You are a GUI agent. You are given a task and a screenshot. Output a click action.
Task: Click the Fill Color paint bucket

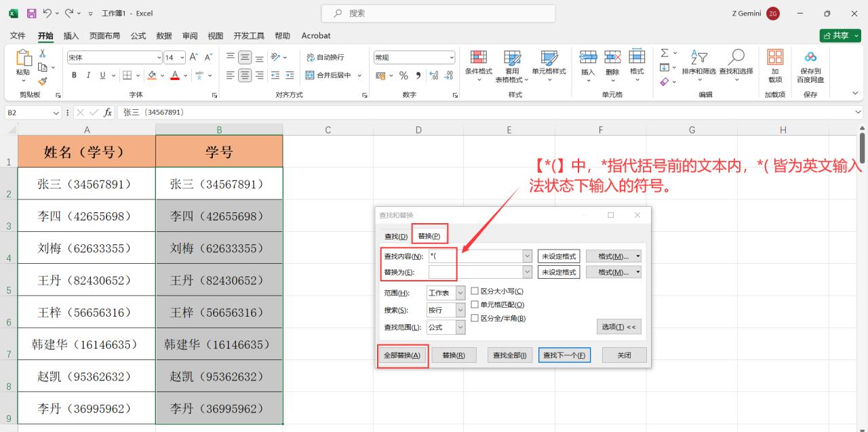click(x=152, y=75)
